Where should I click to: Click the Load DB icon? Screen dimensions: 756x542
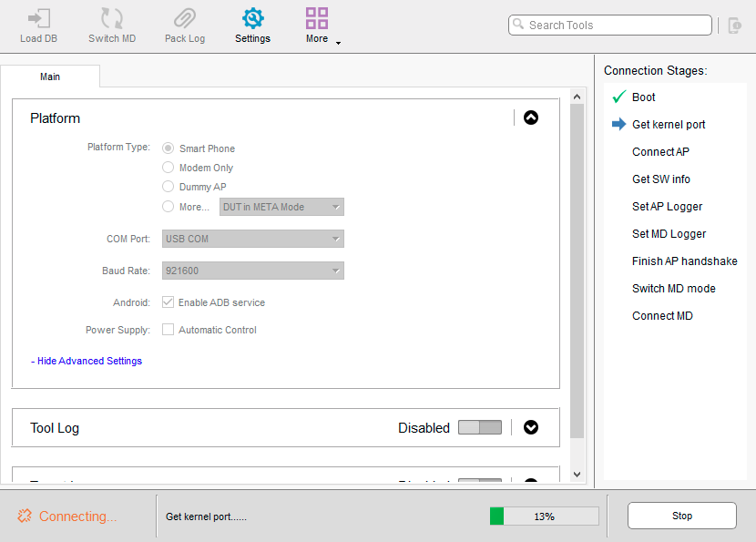36,19
